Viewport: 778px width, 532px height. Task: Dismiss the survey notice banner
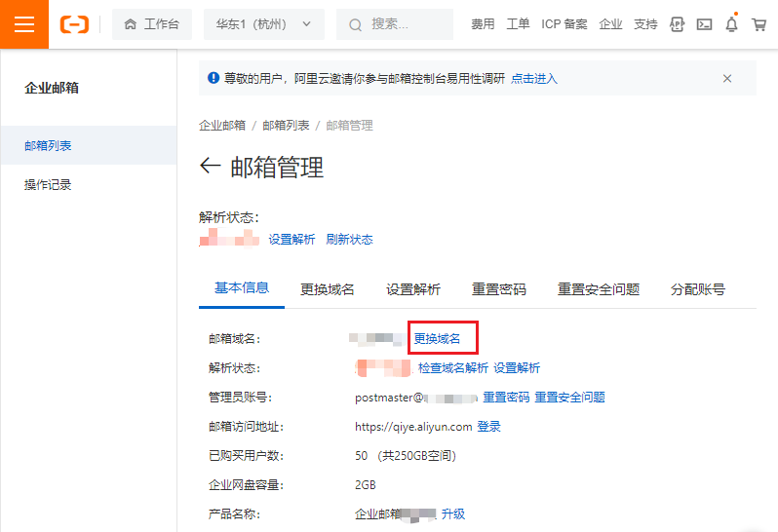[727, 79]
